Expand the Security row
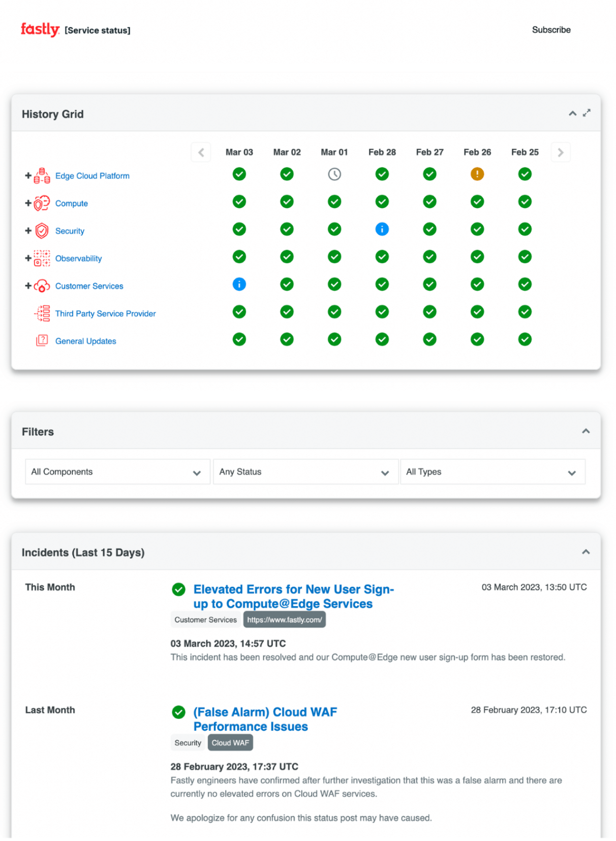 pos(28,231)
